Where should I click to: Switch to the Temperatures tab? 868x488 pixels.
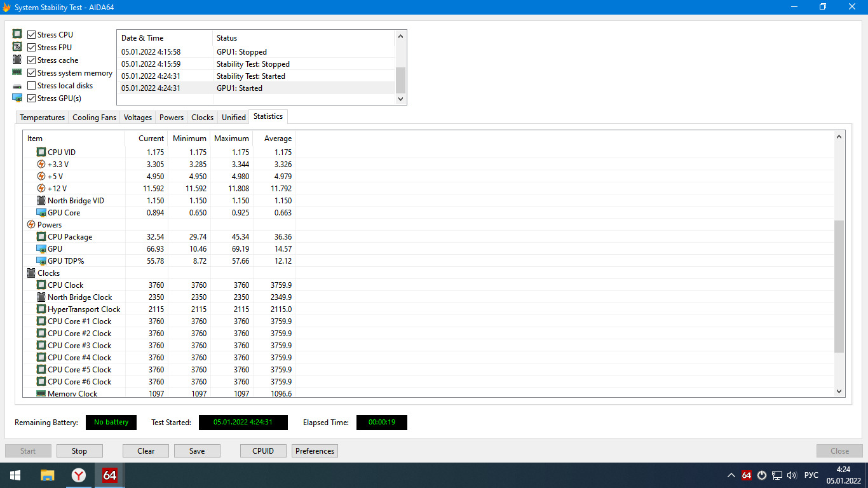tap(43, 118)
